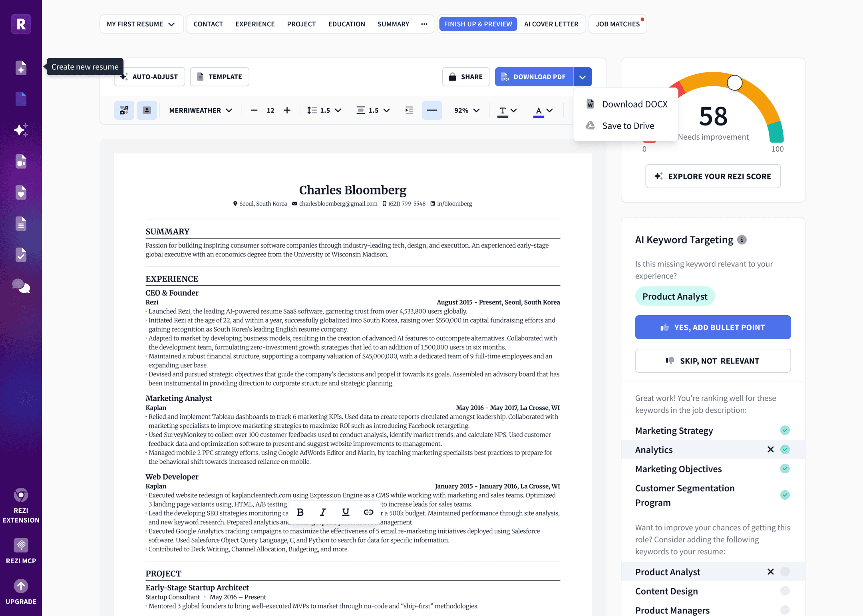
Task: Open the line height 1.5 dropdown
Action: [324, 110]
